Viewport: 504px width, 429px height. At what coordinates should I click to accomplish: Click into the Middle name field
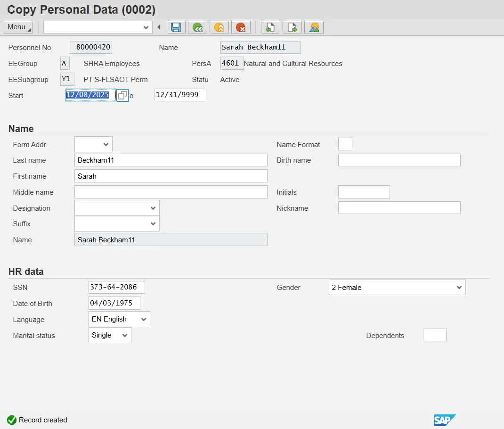click(x=171, y=192)
